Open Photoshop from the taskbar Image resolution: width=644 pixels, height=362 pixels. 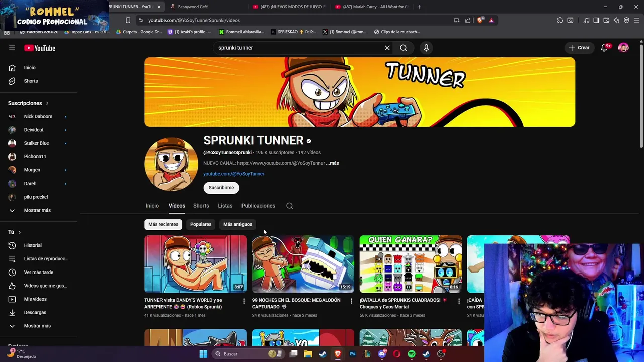coord(352,354)
